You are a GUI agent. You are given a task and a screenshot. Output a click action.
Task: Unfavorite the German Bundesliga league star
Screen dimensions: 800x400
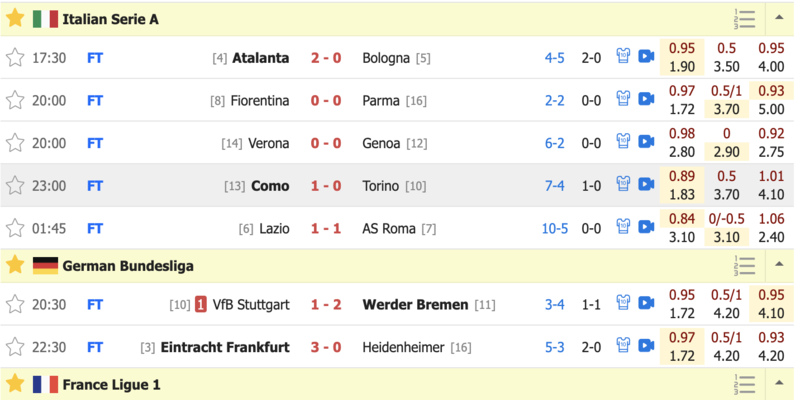[x=15, y=265]
